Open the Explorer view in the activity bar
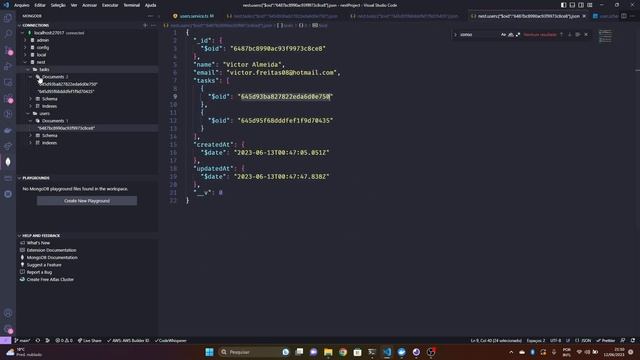Viewport: 640px width, 360px height. [x=8, y=18]
